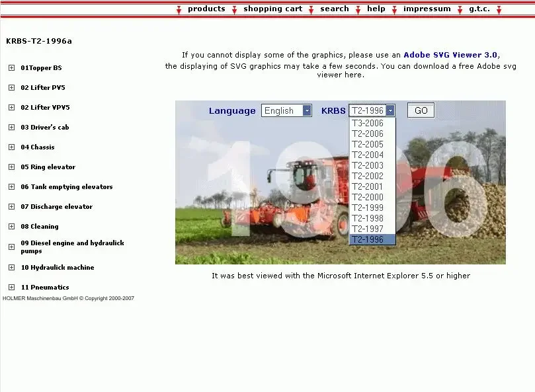Expand the 10 Hydraulick machine node
This screenshot has width=535, height=392.
point(12,267)
